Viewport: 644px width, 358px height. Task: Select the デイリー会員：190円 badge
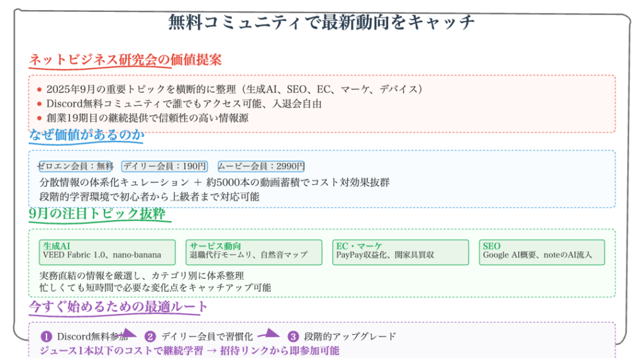coord(164,167)
